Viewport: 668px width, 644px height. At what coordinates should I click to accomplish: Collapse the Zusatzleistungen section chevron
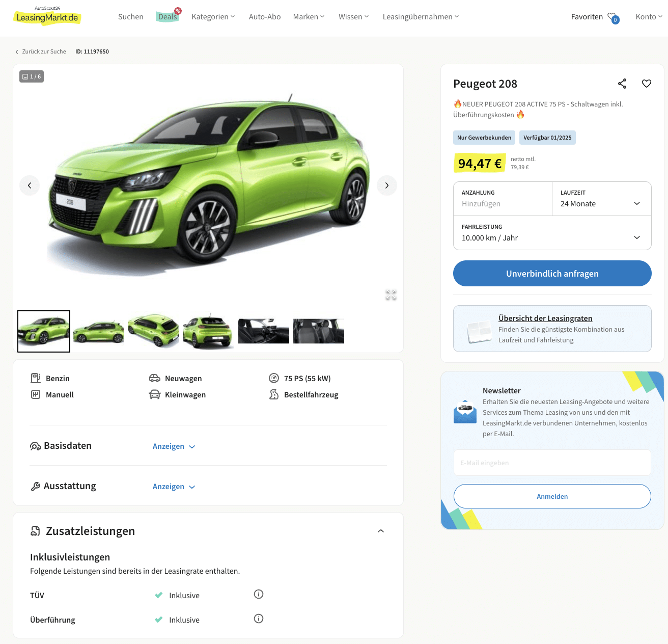[381, 531]
